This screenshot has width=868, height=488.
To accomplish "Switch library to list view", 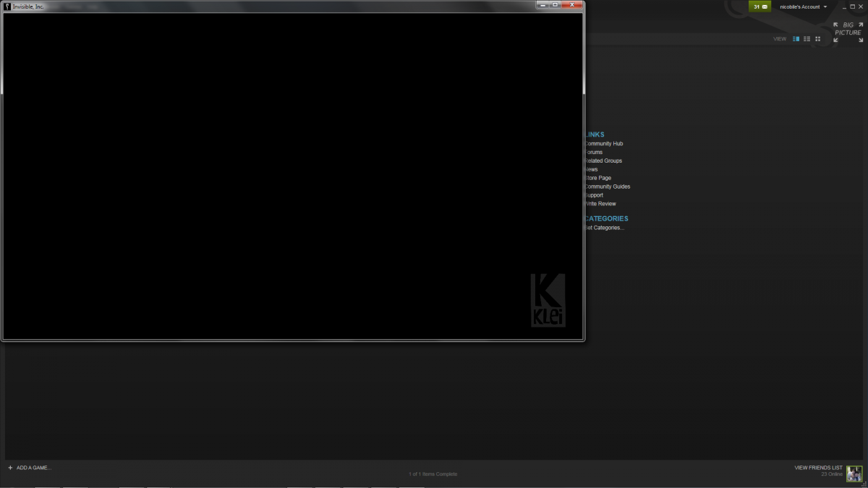I will [x=807, y=39].
